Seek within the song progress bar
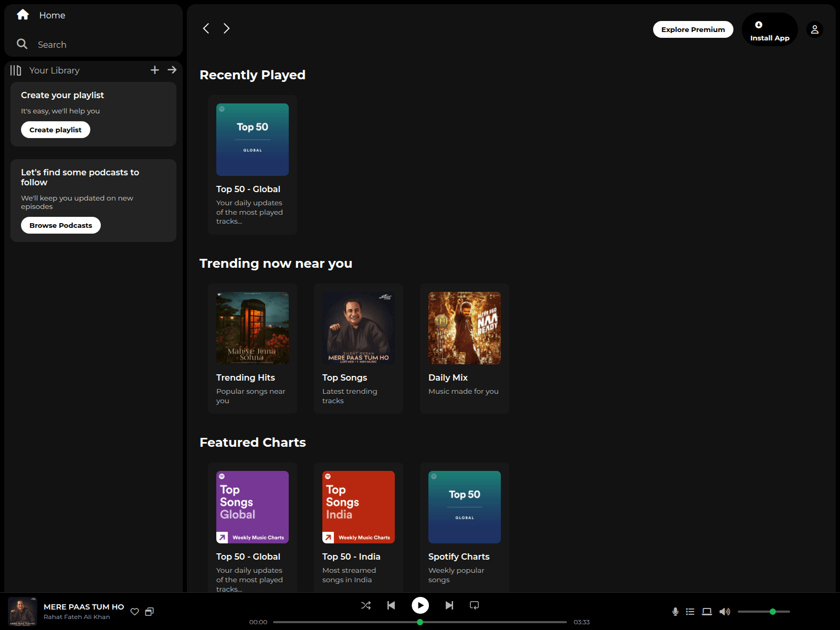 tap(420, 622)
